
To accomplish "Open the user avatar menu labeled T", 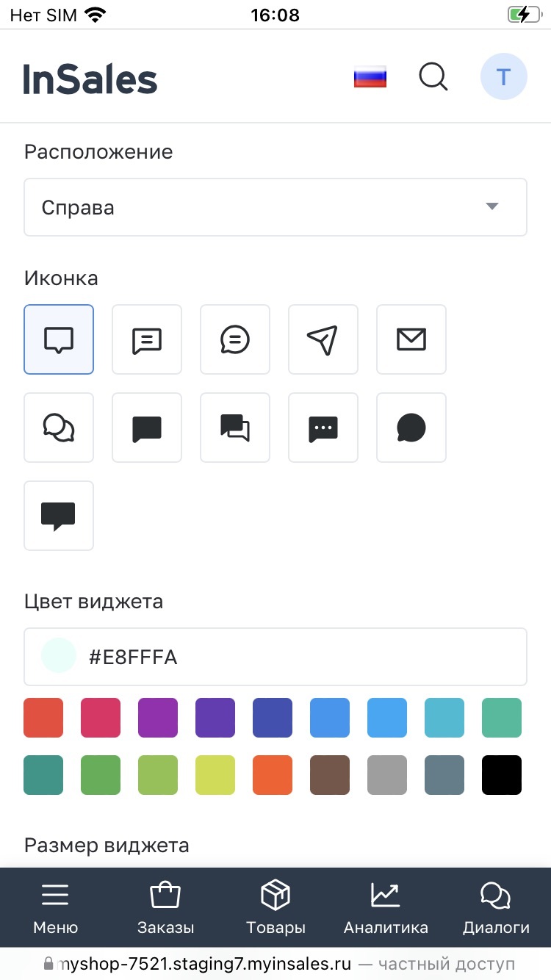I will pos(503,76).
